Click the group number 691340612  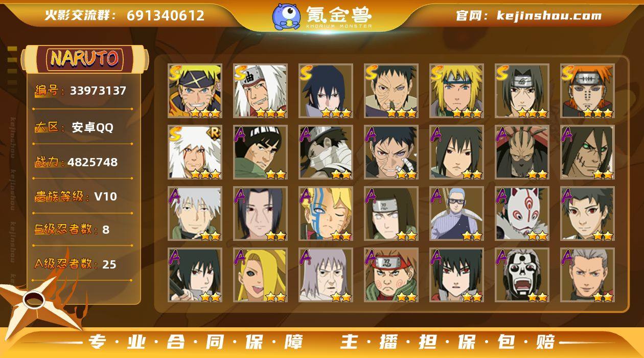coord(166,15)
